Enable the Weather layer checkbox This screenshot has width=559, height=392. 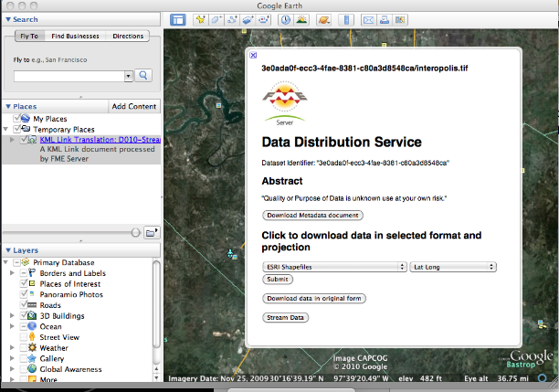tap(23, 347)
